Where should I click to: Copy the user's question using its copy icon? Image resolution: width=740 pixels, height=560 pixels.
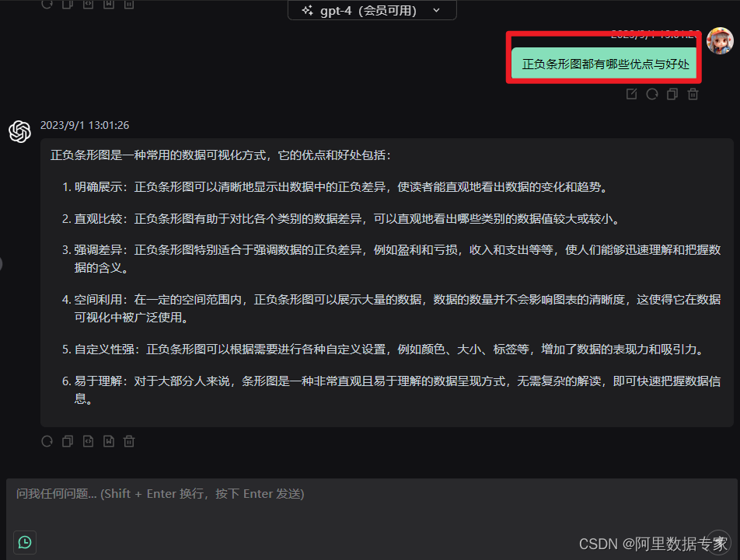[672, 93]
